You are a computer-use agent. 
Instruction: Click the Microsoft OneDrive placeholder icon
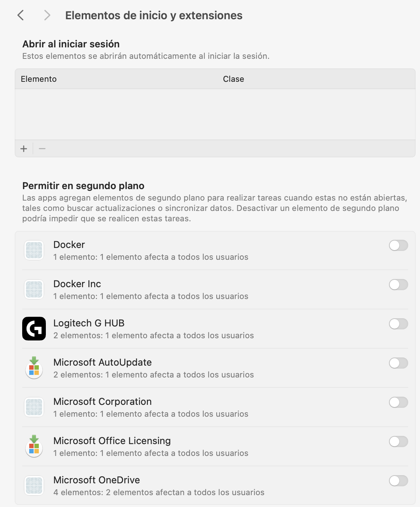click(x=34, y=486)
